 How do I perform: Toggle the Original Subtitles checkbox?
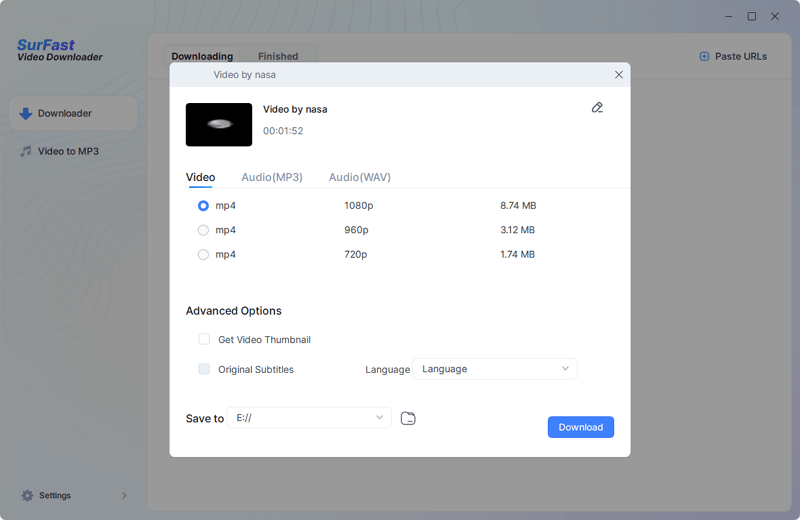pos(204,369)
